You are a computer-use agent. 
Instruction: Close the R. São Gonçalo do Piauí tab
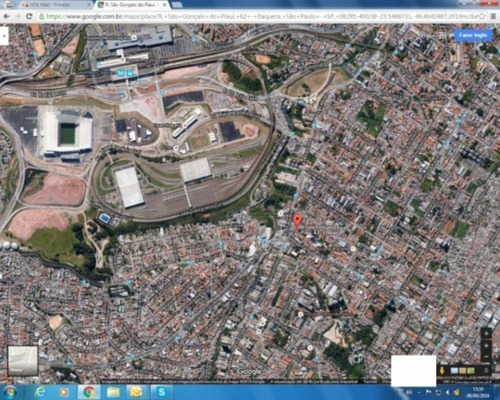point(164,5)
